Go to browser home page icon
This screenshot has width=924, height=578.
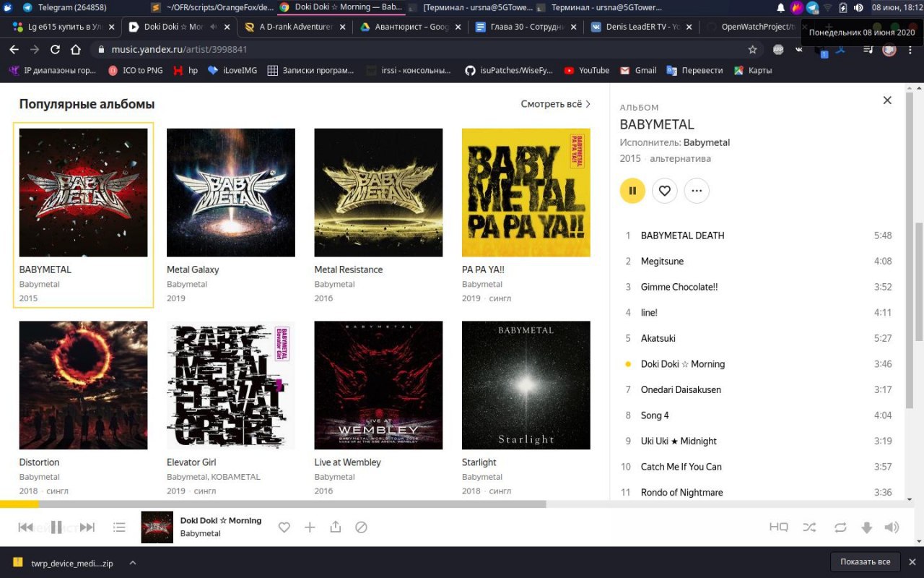(x=76, y=50)
